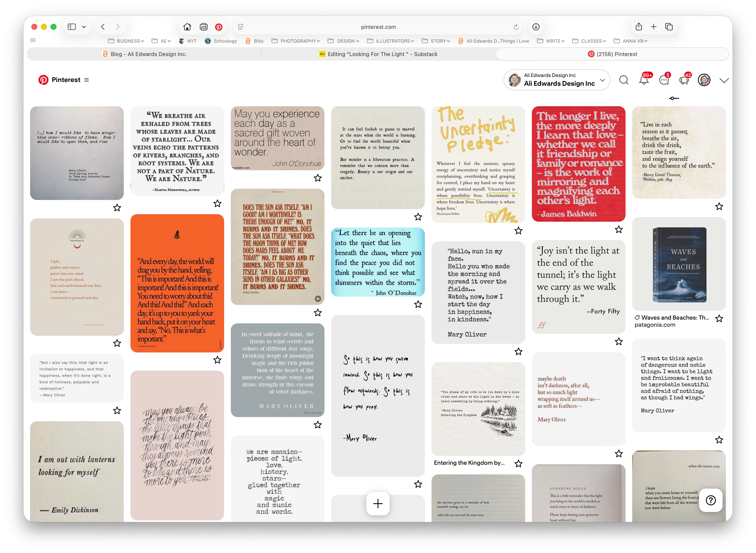Open Safari's share icon
The image size is (756, 553).
click(639, 27)
